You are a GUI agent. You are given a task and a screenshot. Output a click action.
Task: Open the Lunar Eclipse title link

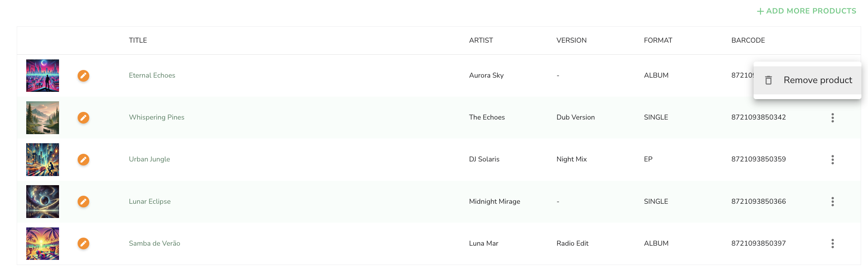click(x=150, y=202)
